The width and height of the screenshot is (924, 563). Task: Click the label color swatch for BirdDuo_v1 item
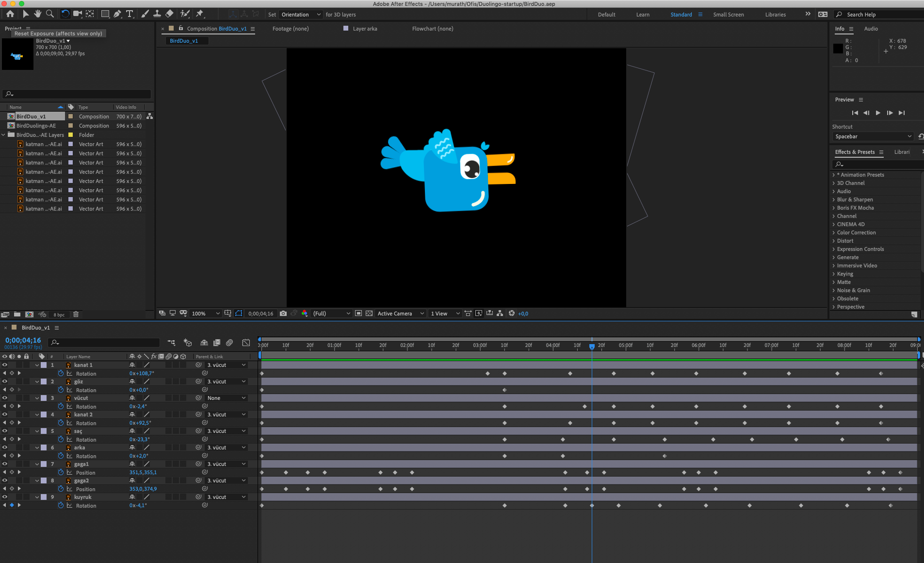(70, 116)
